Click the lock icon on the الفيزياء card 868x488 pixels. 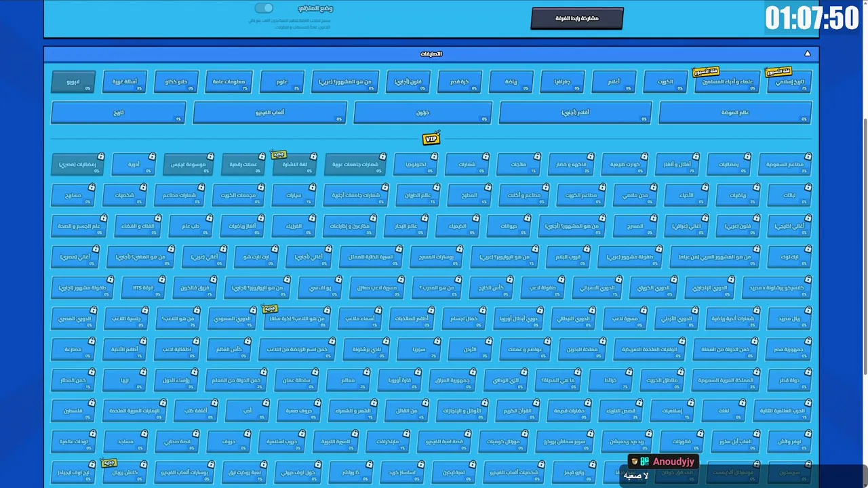tap(312, 218)
